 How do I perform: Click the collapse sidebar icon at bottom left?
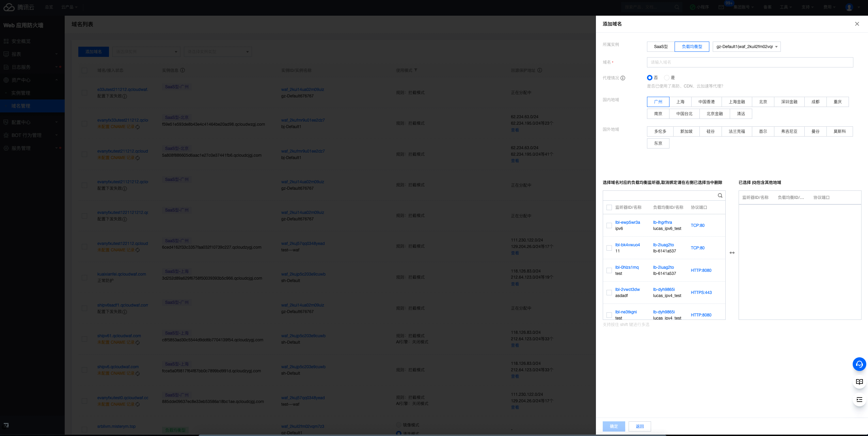(x=6, y=425)
